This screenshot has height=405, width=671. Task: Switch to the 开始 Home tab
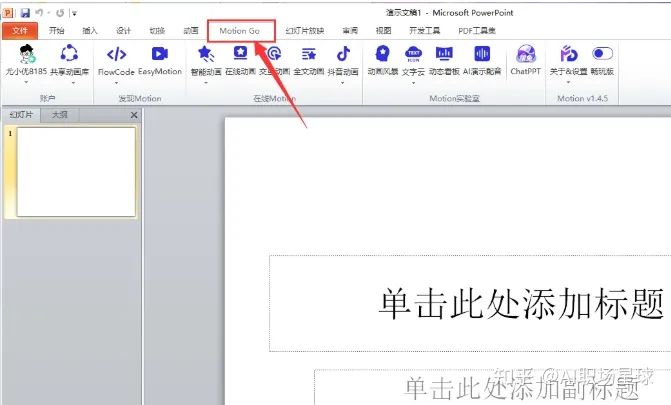pyautogui.click(x=56, y=31)
